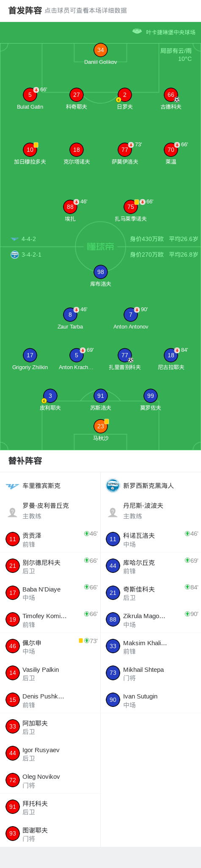Open the 新罗西斯克黑海人 team crest
201x868 pixels.
click(x=113, y=486)
